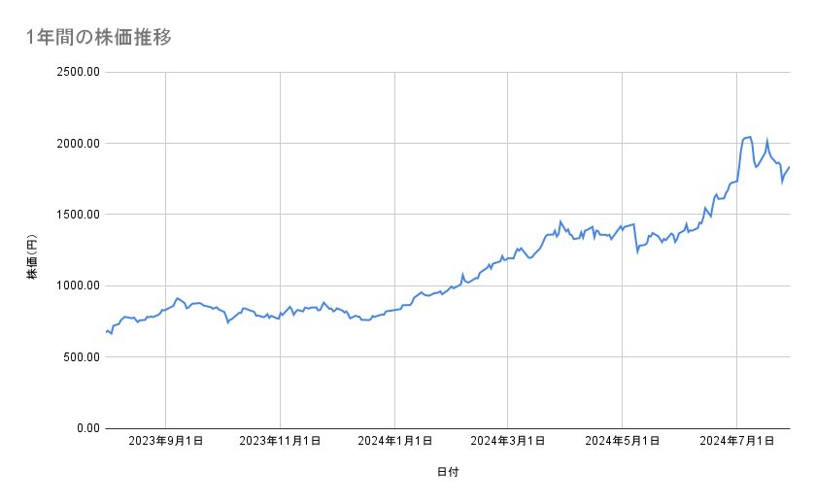Click the rightmost end of the blue line
The image size is (815, 504).
click(789, 167)
